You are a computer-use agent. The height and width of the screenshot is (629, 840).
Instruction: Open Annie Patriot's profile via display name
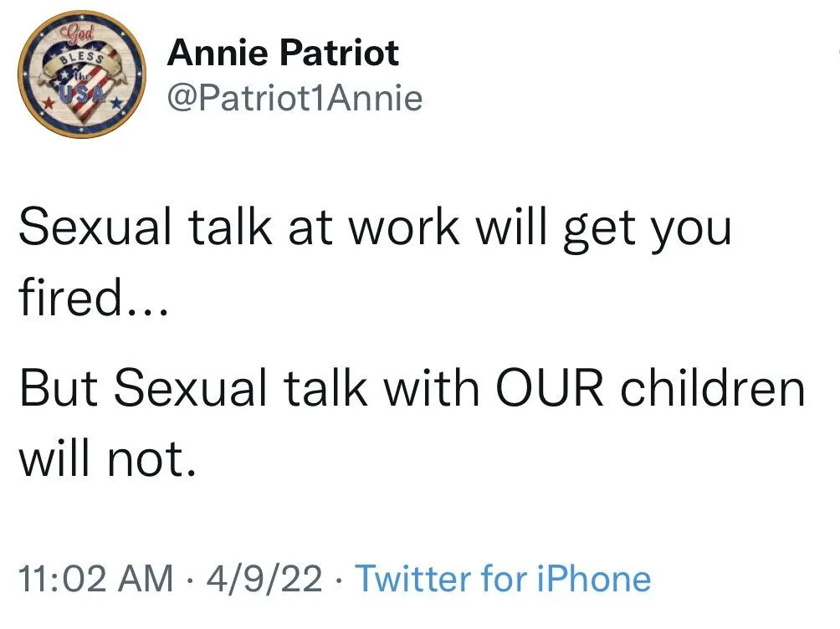click(283, 54)
